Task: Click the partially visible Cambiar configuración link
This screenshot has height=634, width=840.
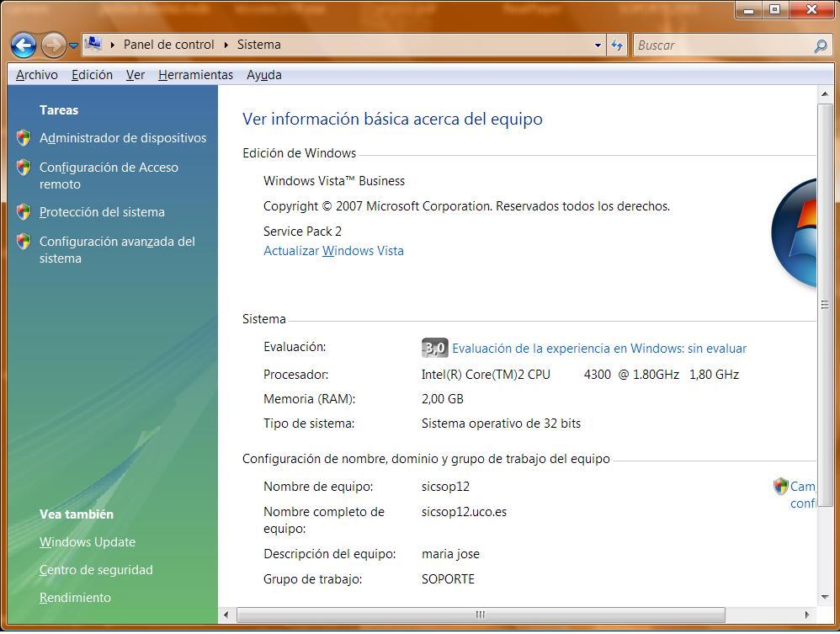Action: [x=803, y=494]
